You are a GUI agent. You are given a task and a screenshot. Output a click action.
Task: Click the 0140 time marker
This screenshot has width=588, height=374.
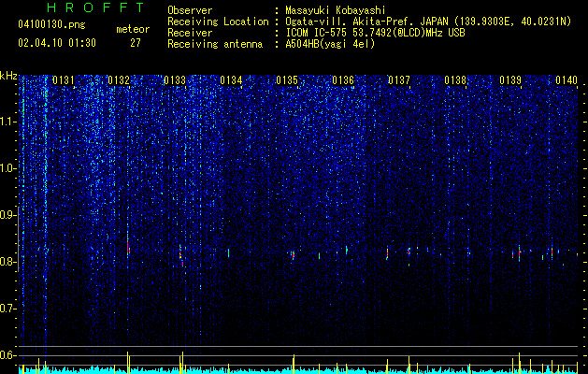click(x=566, y=79)
